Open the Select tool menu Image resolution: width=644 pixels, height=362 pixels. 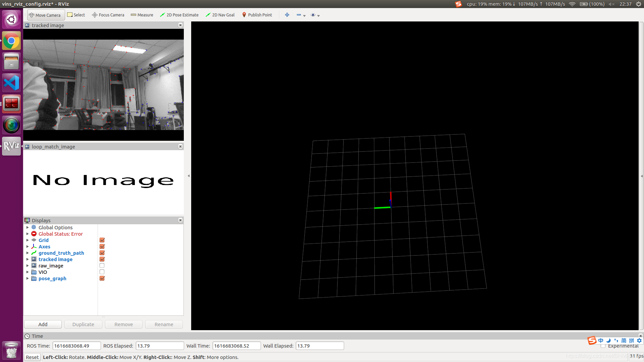(75, 15)
